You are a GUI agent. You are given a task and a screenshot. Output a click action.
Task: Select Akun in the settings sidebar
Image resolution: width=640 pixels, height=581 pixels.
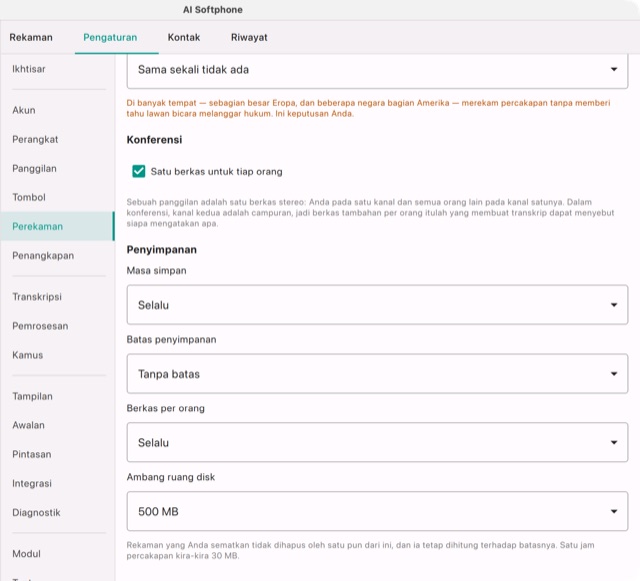tap(58, 110)
